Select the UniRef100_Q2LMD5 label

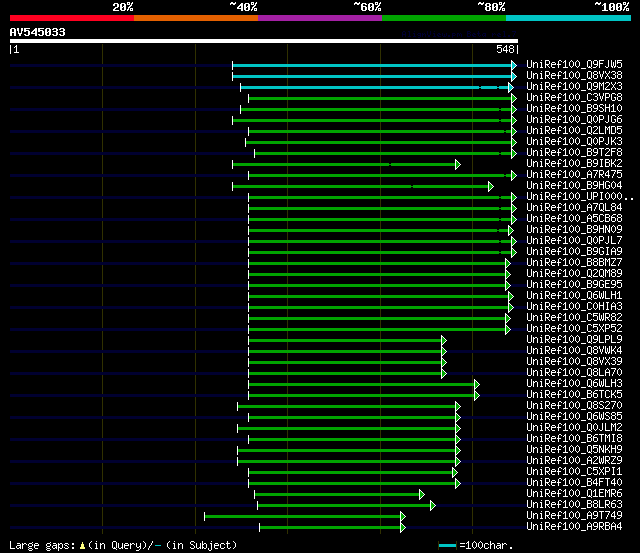574,130
